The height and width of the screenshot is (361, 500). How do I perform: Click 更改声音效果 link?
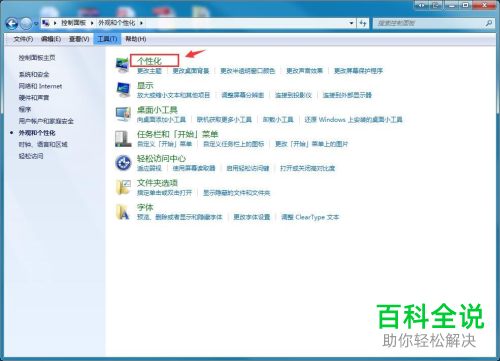click(x=305, y=71)
